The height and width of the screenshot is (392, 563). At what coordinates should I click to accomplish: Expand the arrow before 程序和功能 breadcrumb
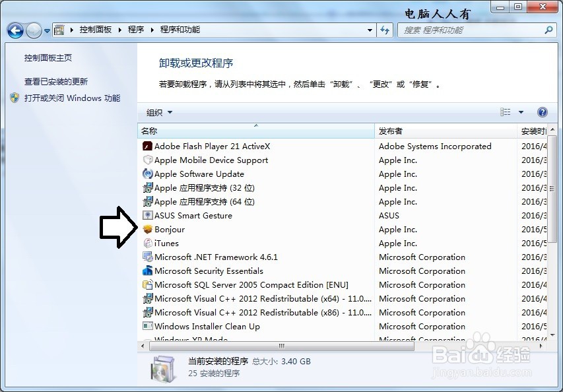[x=152, y=30]
